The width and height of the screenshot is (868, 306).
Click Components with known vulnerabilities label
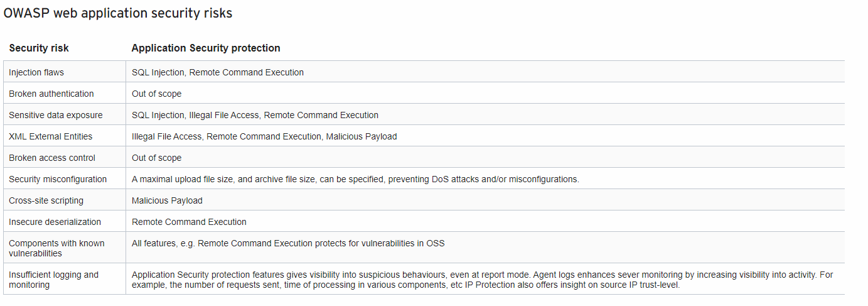pos(56,248)
